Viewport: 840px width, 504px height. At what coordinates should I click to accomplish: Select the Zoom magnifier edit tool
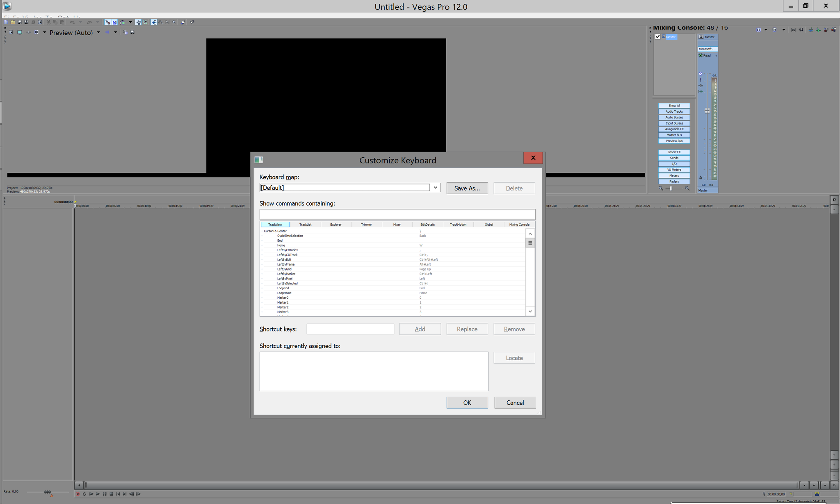[174, 22]
